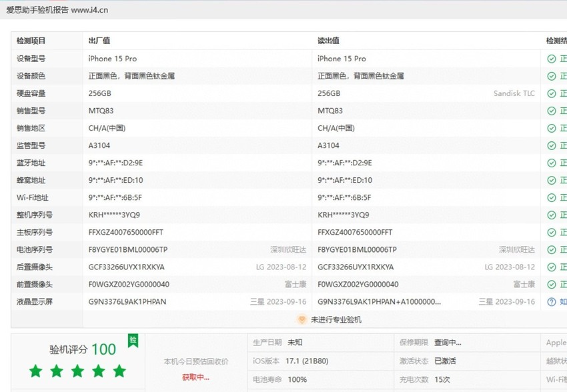Click A3104 in the 出厂值 column
Image resolution: width=567 pixels, height=392 pixels.
99,145
